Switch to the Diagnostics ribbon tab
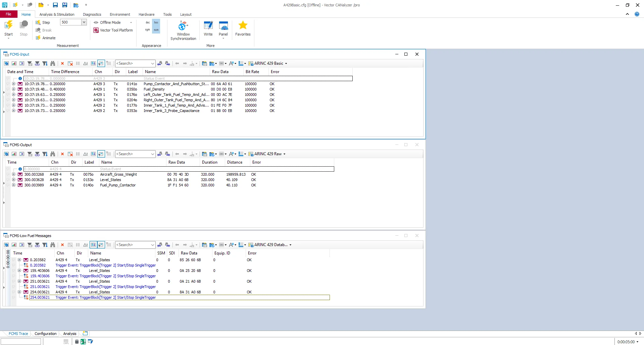Viewport: 644px width, 345px height. (x=92, y=14)
